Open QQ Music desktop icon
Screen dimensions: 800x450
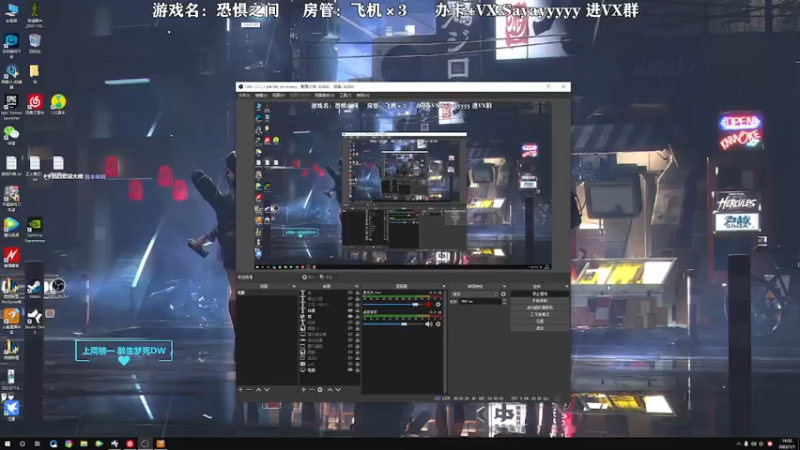(58, 104)
